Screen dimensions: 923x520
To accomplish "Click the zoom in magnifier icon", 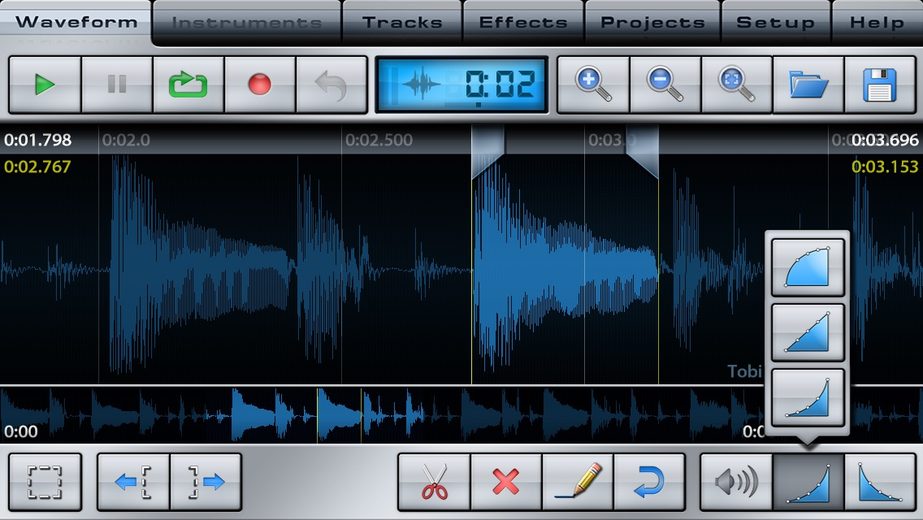I will (x=593, y=85).
